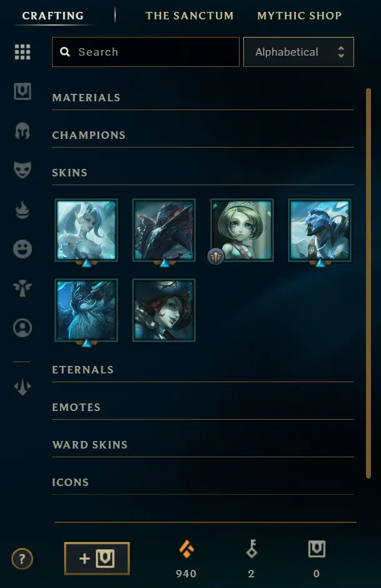
Task: Switch to The Sanctum tab
Action: point(190,16)
